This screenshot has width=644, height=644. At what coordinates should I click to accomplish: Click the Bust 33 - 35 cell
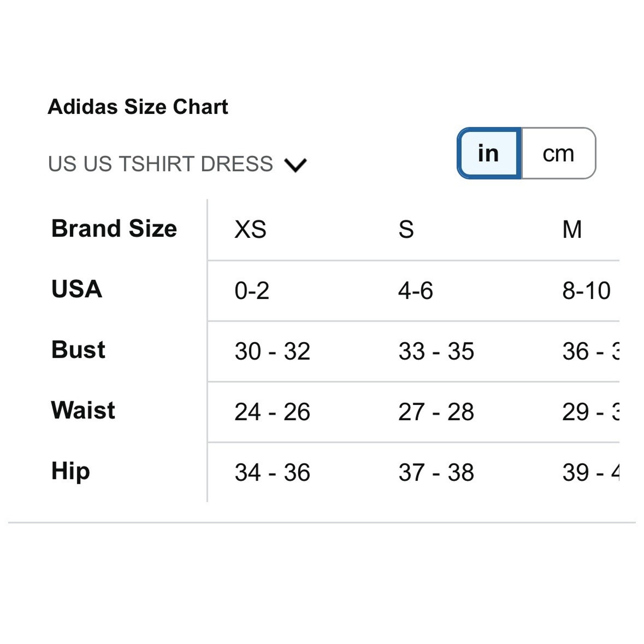(436, 351)
